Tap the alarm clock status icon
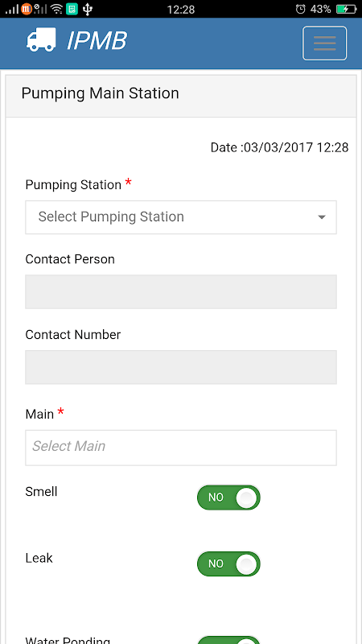Image resolution: width=362 pixels, height=644 pixels. pyautogui.click(x=300, y=9)
